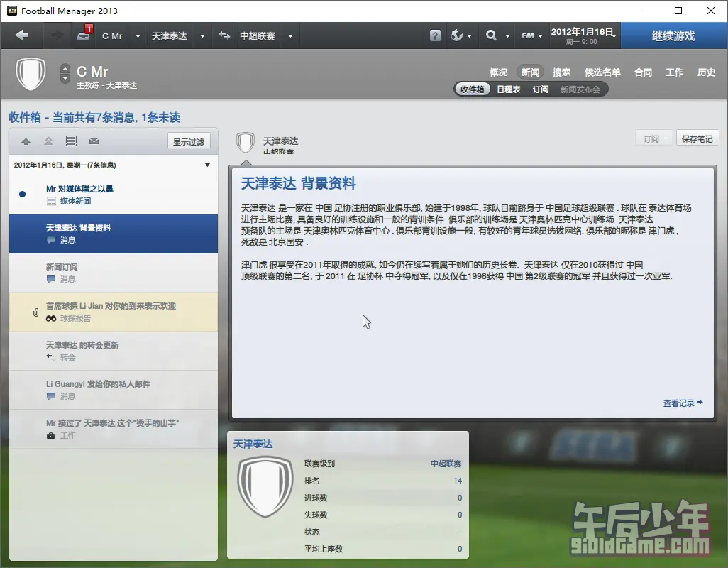The image size is (728, 568).
Task: Open the 工作 tab
Action: pos(674,72)
